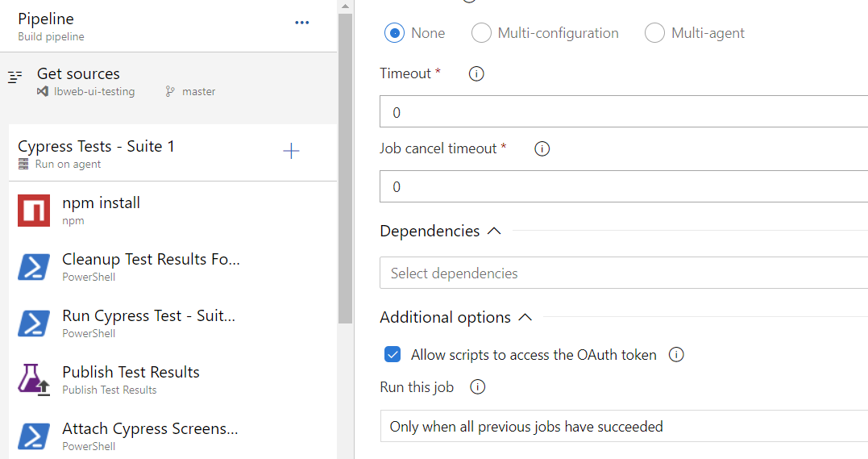Click the Cleanup Test Results PowerShell icon
This screenshot has width=868, height=459.
coord(34,267)
